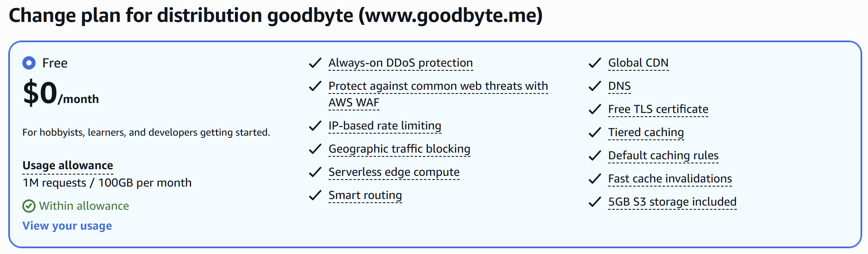Open the Usage allowance tooltip

click(67, 165)
